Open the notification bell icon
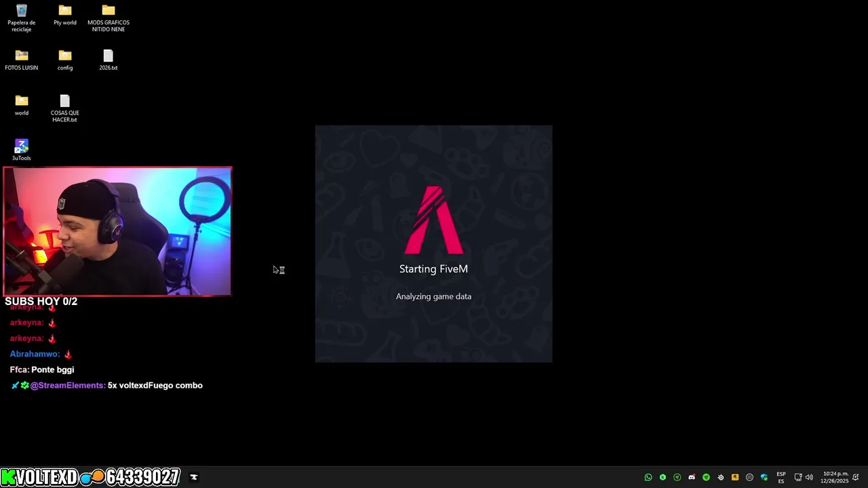868x488 pixels. point(856,477)
